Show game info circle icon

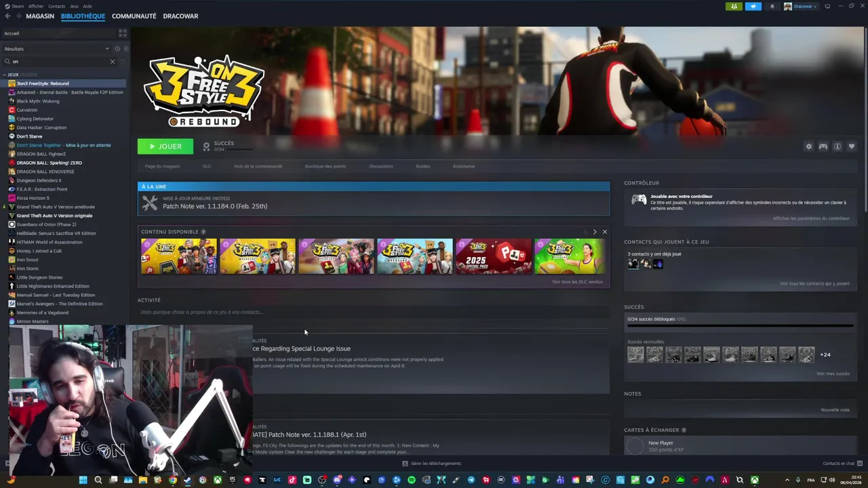[x=837, y=146]
